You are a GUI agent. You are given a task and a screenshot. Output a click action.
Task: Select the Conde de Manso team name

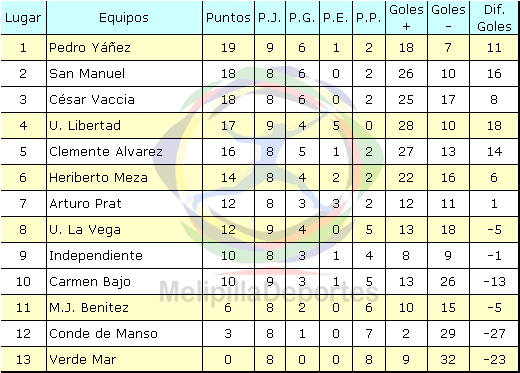coord(103,333)
